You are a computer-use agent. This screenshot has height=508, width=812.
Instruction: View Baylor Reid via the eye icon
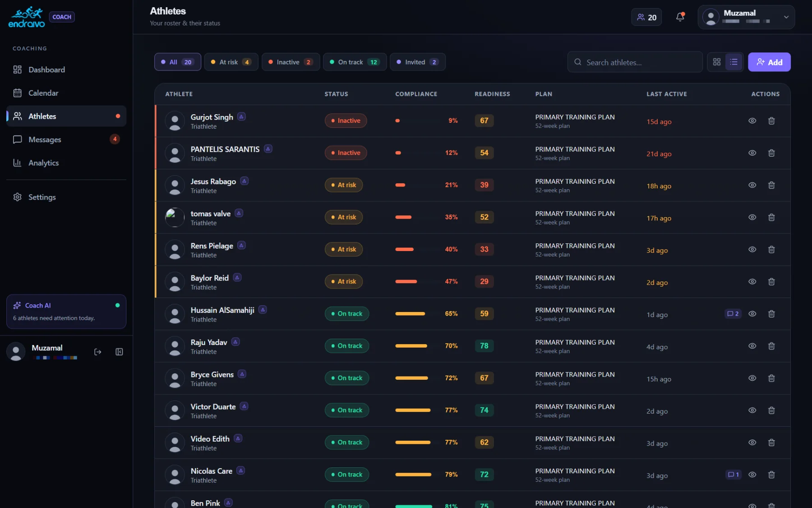click(752, 281)
